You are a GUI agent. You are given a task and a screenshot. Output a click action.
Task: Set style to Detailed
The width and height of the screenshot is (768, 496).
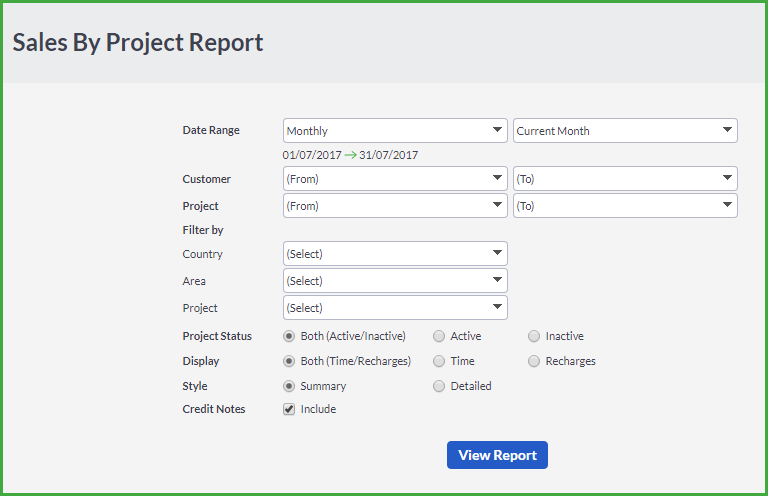[439, 386]
